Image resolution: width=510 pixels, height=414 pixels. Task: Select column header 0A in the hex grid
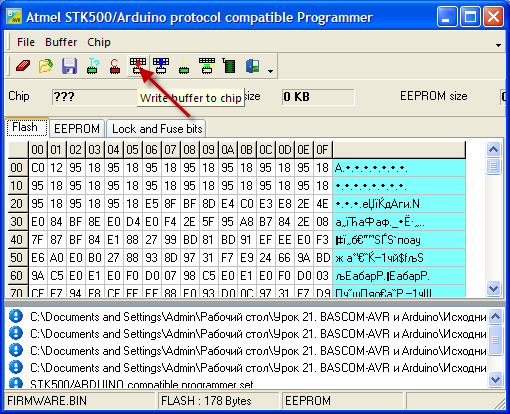pyautogui.click(x=228, y=150)
